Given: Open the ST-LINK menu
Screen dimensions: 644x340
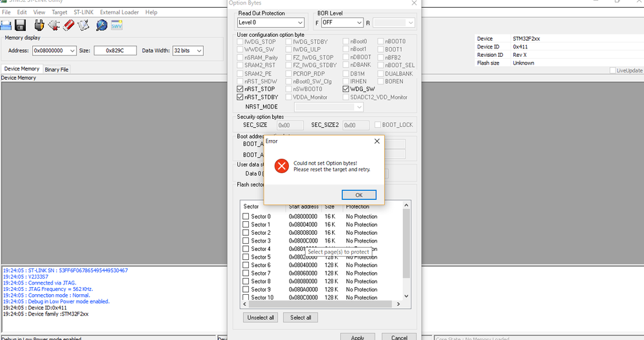Looking at the screenshot, I should 83,12.
